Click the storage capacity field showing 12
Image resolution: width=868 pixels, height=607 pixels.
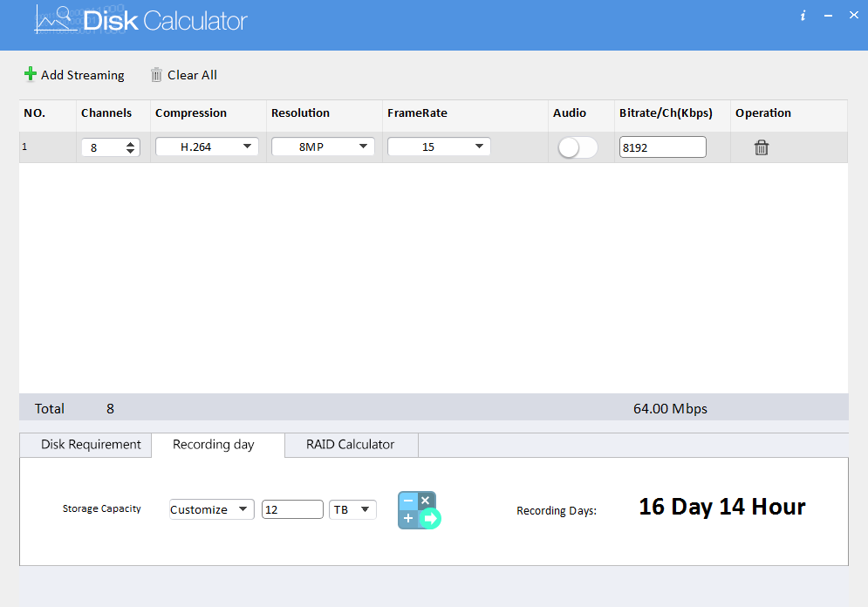coord(291,509)
